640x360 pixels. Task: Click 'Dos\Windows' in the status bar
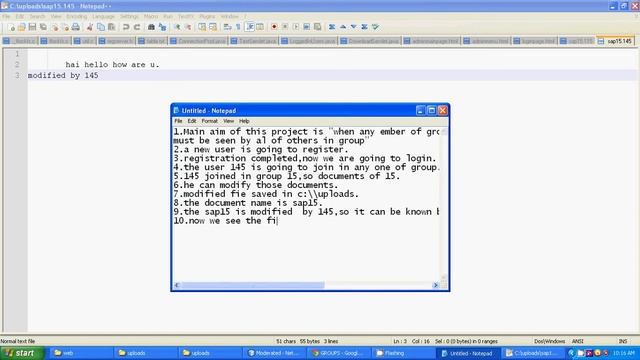point(549,341)
